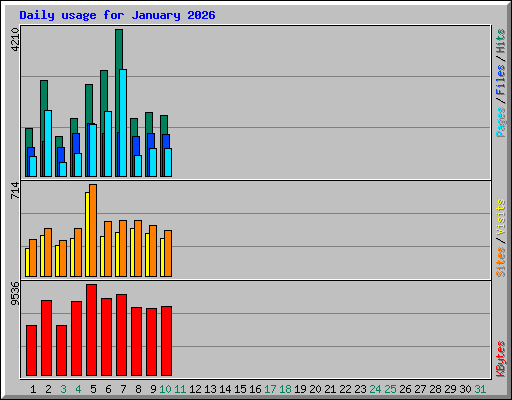Click the 'Daily usage for January 2026' title

pyautogui.click(x=117, y=16)
